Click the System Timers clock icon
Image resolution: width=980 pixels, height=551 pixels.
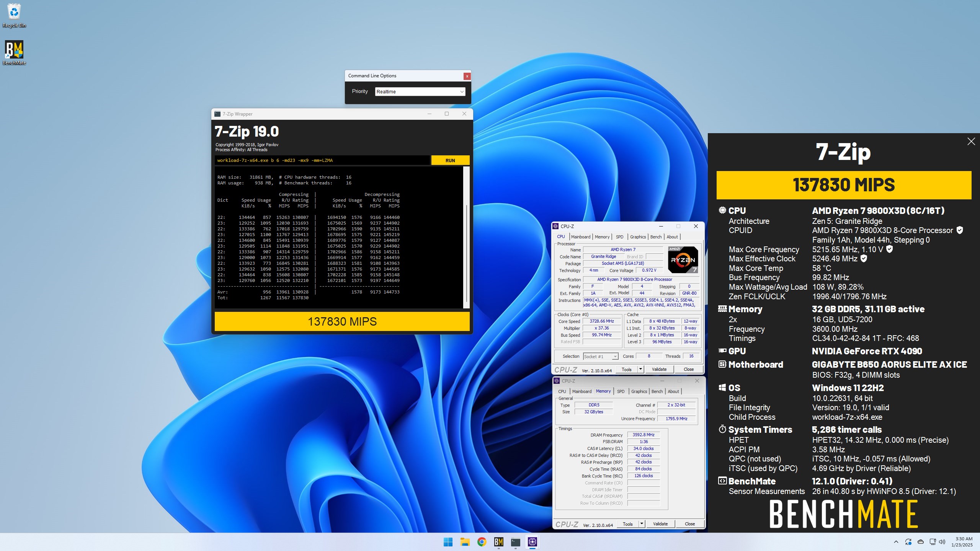(722, 429)
